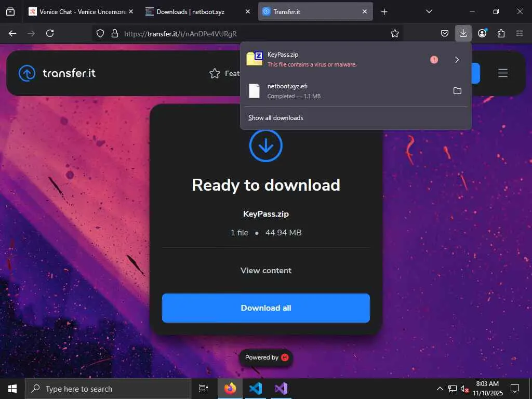Close the Venice Chat tab
The height and width of the screenshot is (399, 532).
131,11
